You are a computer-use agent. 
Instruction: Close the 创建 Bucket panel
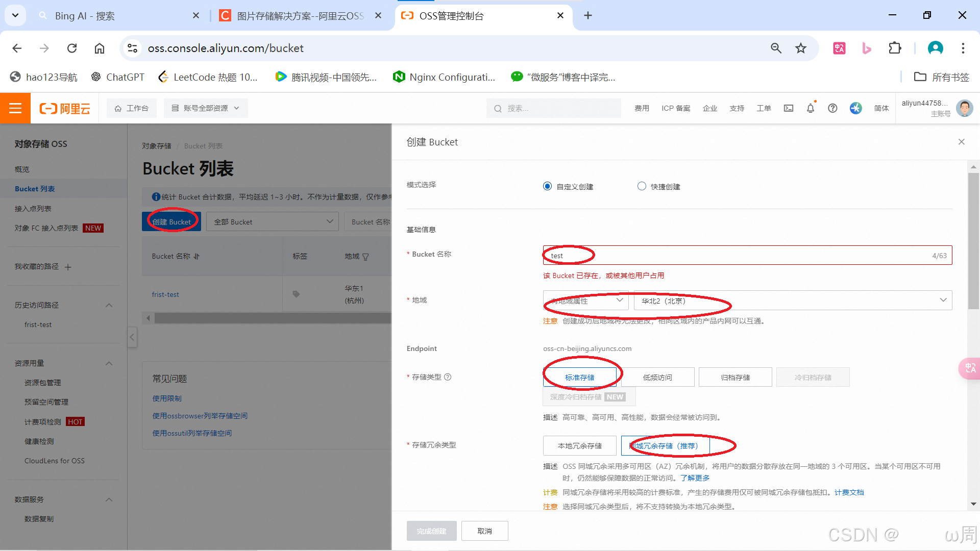961,142
